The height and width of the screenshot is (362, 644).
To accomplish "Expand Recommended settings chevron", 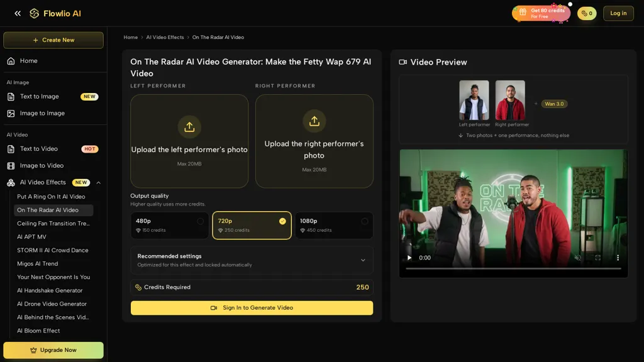I will point(363,260).
